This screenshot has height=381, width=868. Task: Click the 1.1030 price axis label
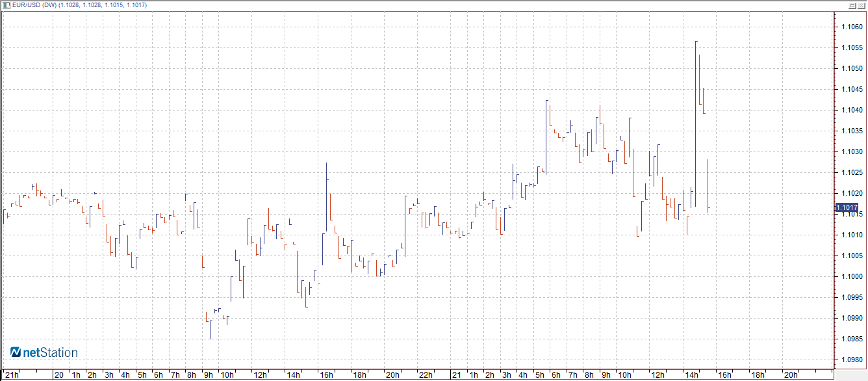pyautogui.click(x=852, y=151)
